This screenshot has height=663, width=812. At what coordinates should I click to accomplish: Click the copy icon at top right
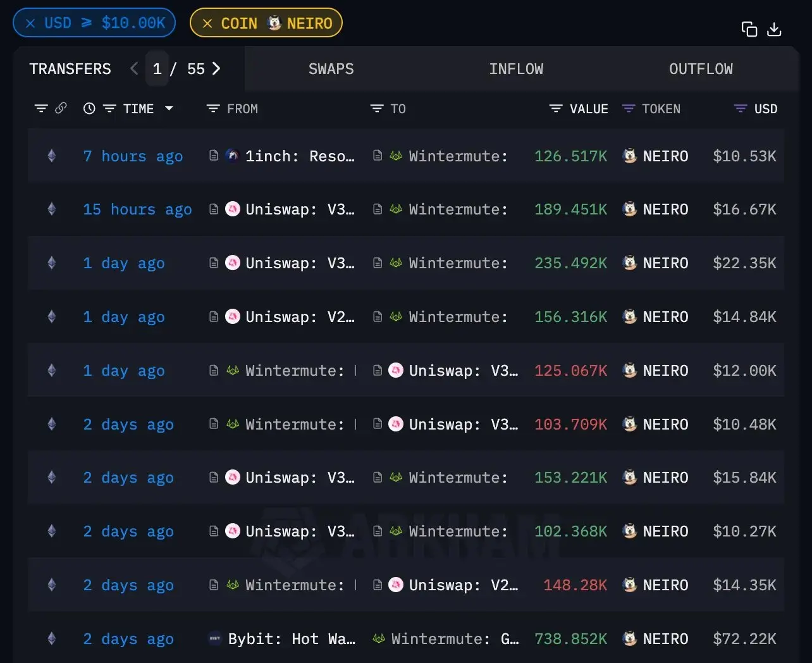749,29
